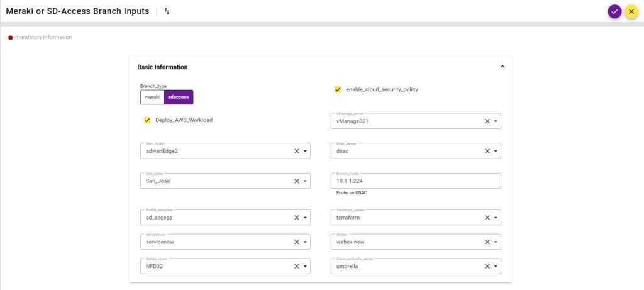Open the Wan_router dropdown arrow
The width and height of the screenshot is (644, 290).
(x=305, y=151)
